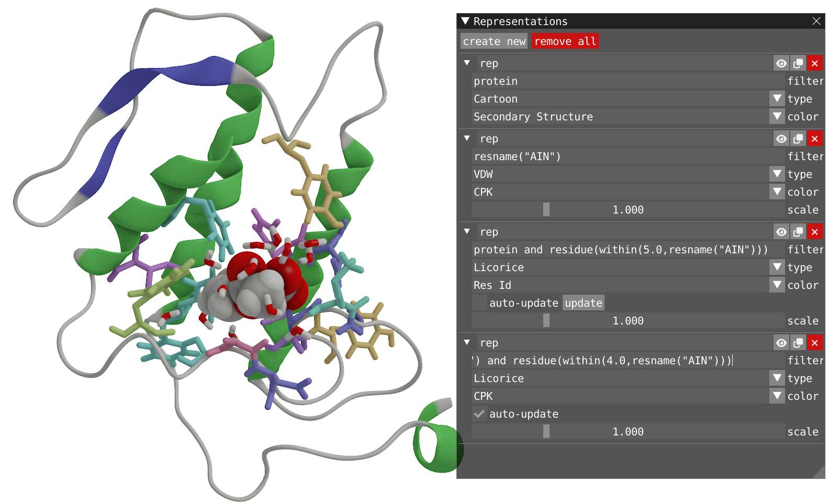Screen dimensions: 828x504
Task: Enable the unchecked auto-update checkbox
Action: 479,303
